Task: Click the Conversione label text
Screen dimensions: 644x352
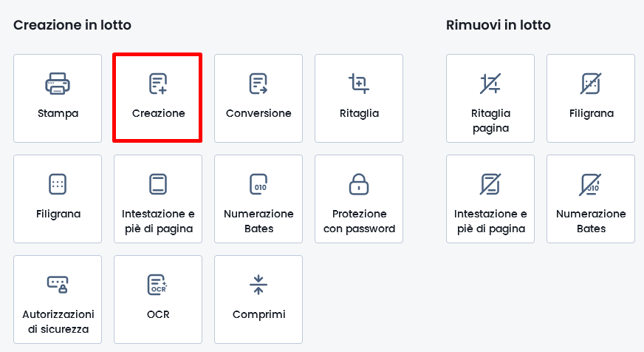Action: 258,113
